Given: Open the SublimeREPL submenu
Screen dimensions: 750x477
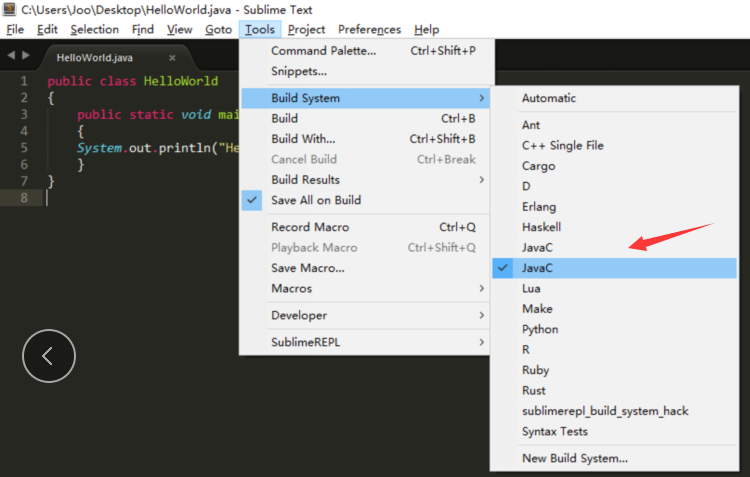Looking at the screenshot, I should pos(365,342).
